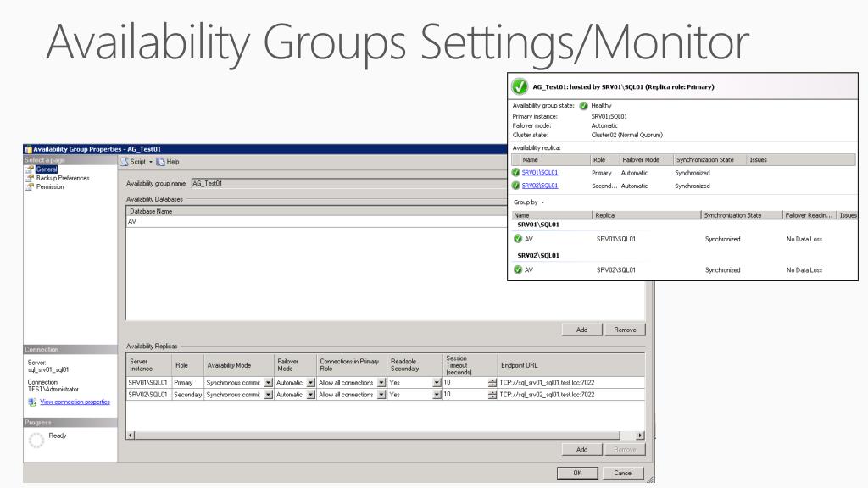868x488 pixels.
Task: Click the dashboard header green check icon
Action: (520, 86)
